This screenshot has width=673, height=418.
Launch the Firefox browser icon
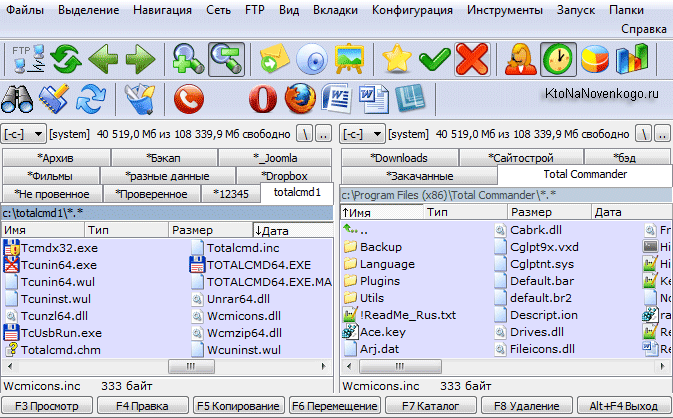300,99
